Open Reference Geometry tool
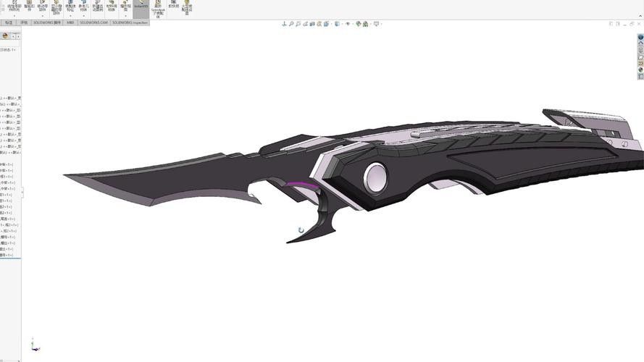This screenshot has width=644, height=362. [84, 6]
